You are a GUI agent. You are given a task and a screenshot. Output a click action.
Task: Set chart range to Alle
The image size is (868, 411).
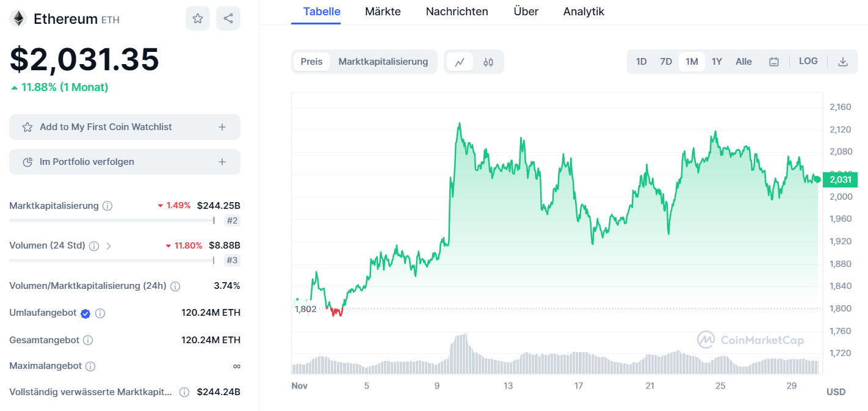[743, 62]
